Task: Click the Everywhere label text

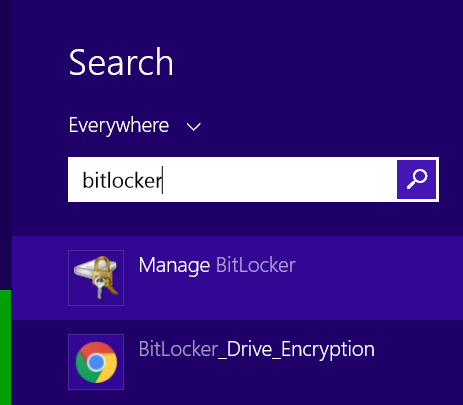Action: (x=119, y=126)
